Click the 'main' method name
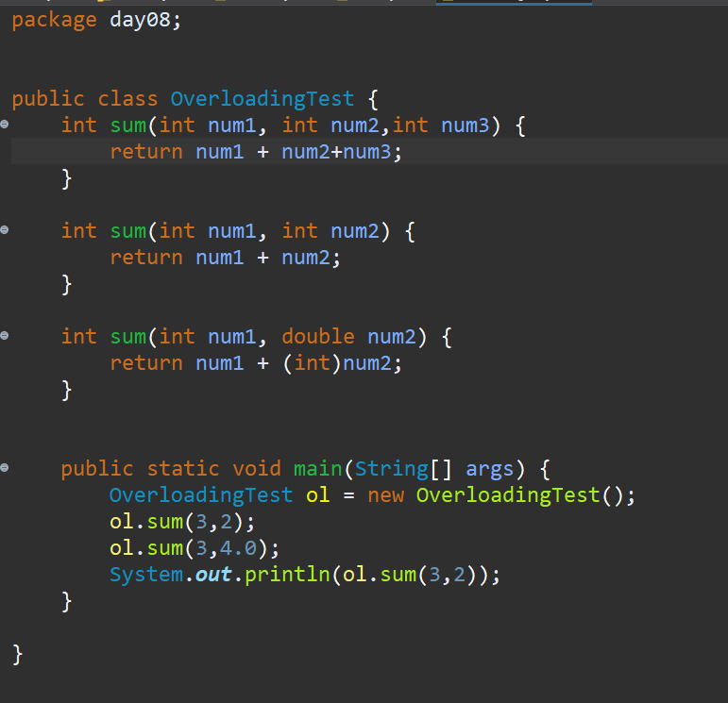The width and height of the screenshot is (728, 703). coord(318,469)
